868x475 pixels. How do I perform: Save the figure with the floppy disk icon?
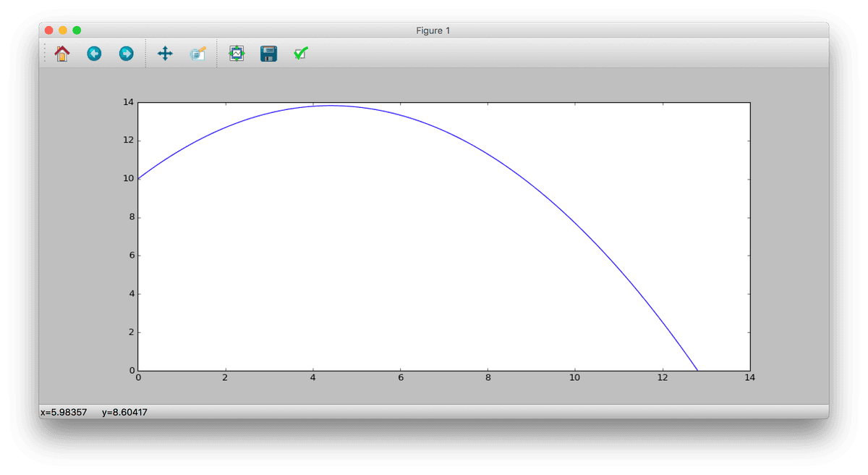[268, 54]
